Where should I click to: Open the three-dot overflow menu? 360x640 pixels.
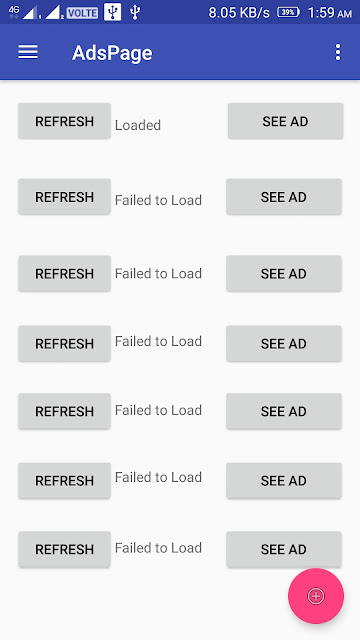[338, 52]
